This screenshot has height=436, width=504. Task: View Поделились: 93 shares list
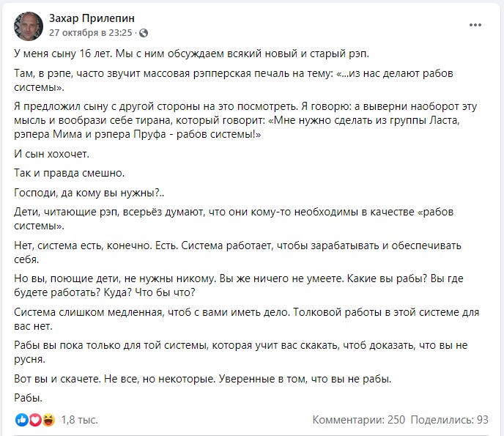(x=449, y=420)
